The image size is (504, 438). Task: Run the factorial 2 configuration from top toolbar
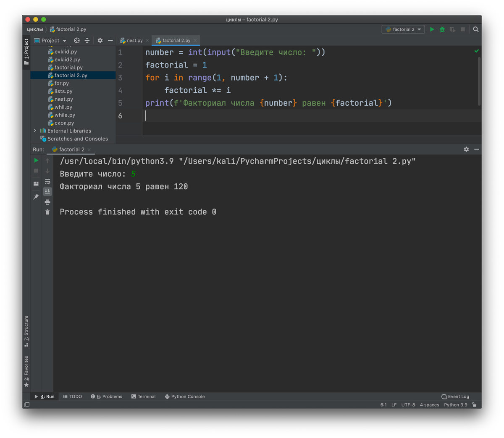pos(432,29)
